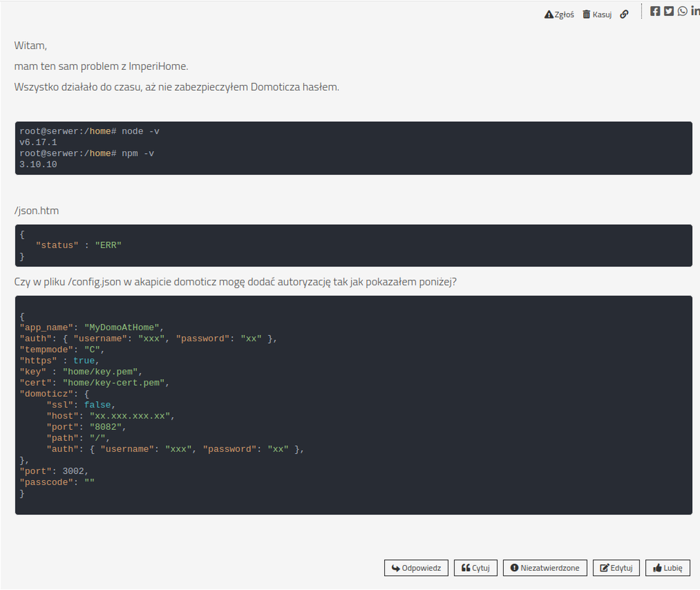Click the top-level "auth" username line
The image size is (700, 590).
[149, 339]
